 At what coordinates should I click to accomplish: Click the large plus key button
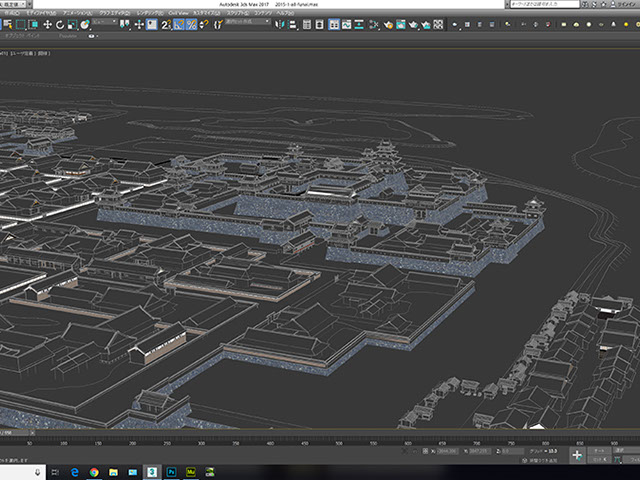[x=577, y=455]
